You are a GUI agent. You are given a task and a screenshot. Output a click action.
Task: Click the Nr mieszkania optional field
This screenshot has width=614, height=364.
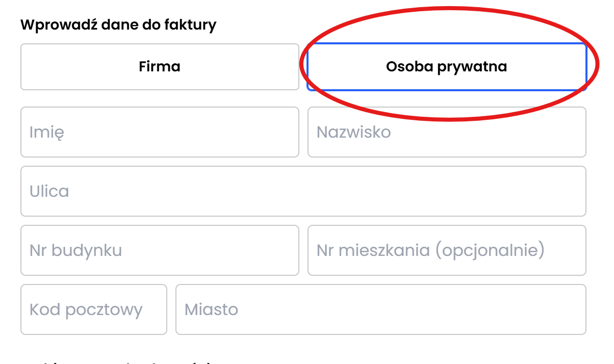(447, 250)
